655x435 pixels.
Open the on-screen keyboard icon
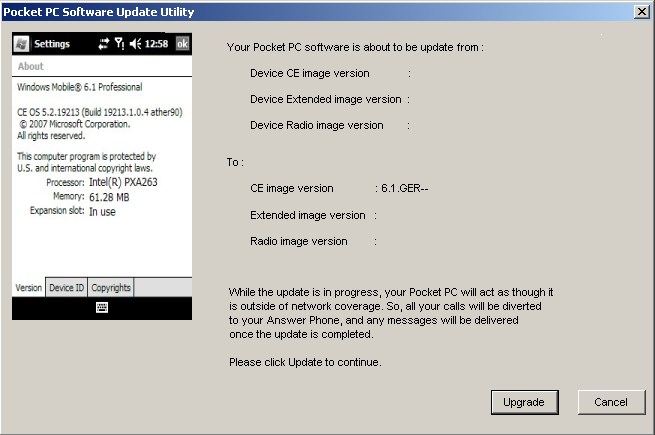click(x=102, y=308)
